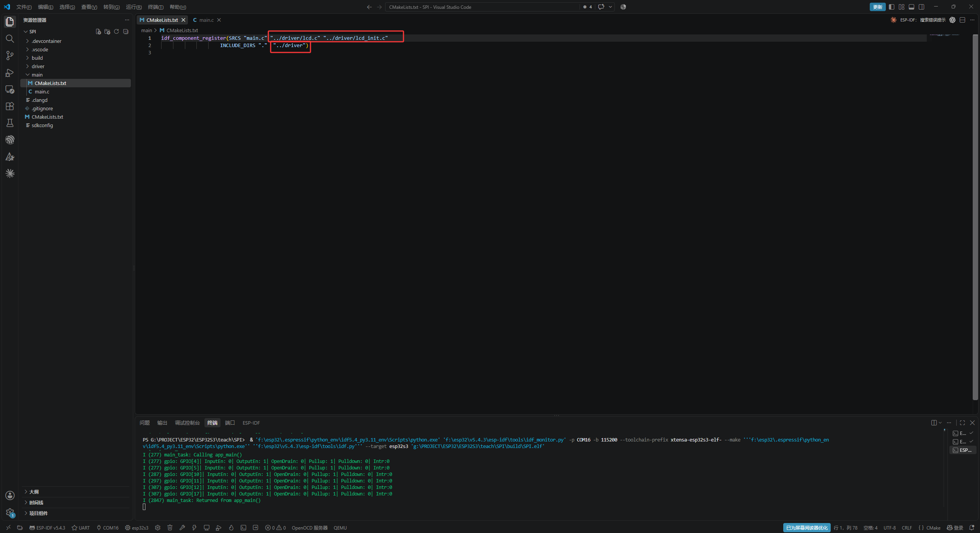
Task: Click the UTF-8 encoding indicator
Action: [x=889, y=528]
